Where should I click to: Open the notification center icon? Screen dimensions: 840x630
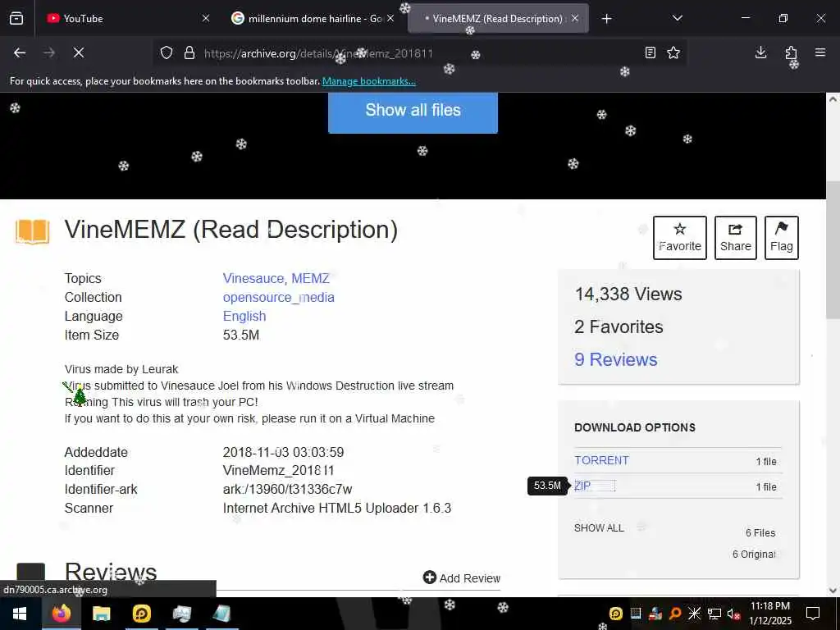(x=813, y=614)
